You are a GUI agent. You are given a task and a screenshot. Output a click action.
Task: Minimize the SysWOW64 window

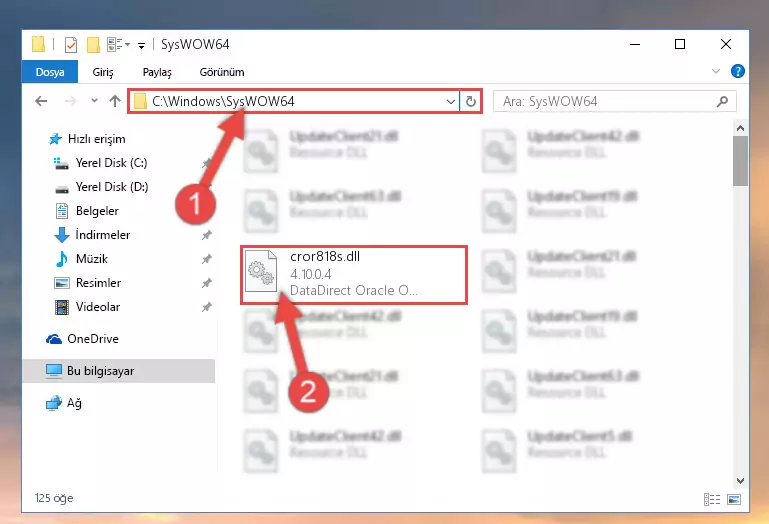tap(635, 44)
